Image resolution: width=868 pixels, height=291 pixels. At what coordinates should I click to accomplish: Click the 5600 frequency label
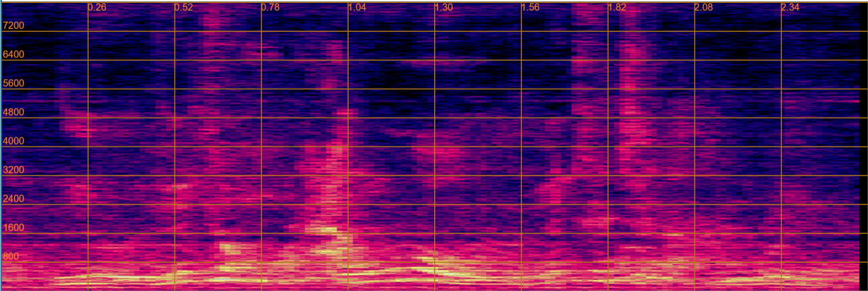pos(13,83)
